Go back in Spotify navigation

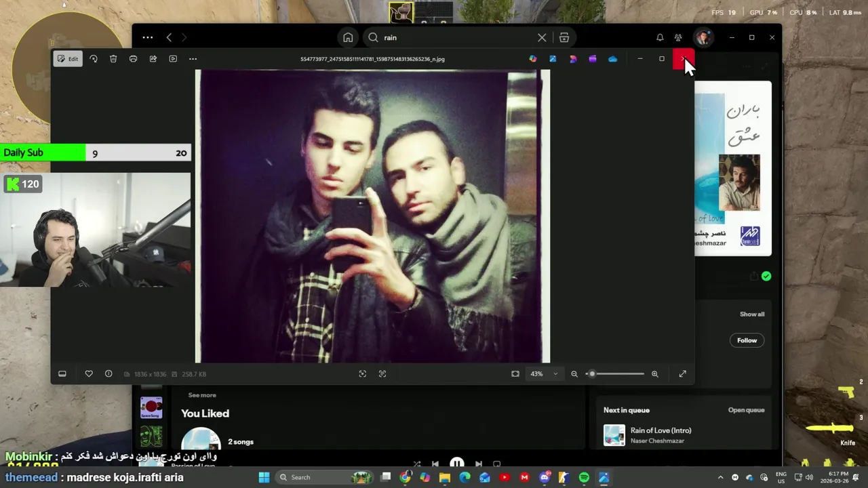tap(169, 37)
